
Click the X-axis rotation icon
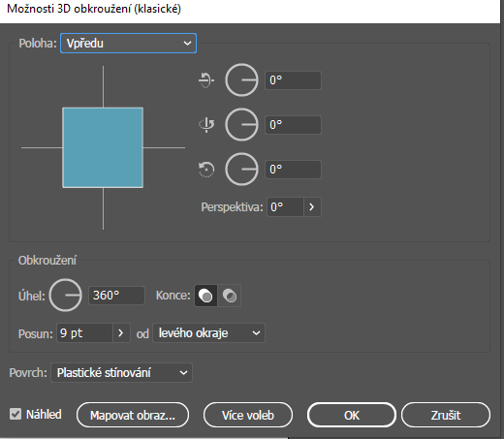[x=206, y=79]
